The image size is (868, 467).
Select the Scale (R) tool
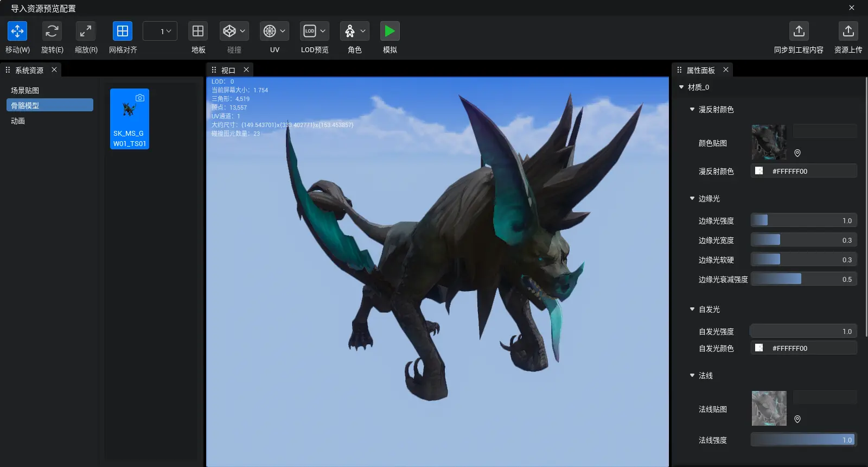[x=86, y=31]
